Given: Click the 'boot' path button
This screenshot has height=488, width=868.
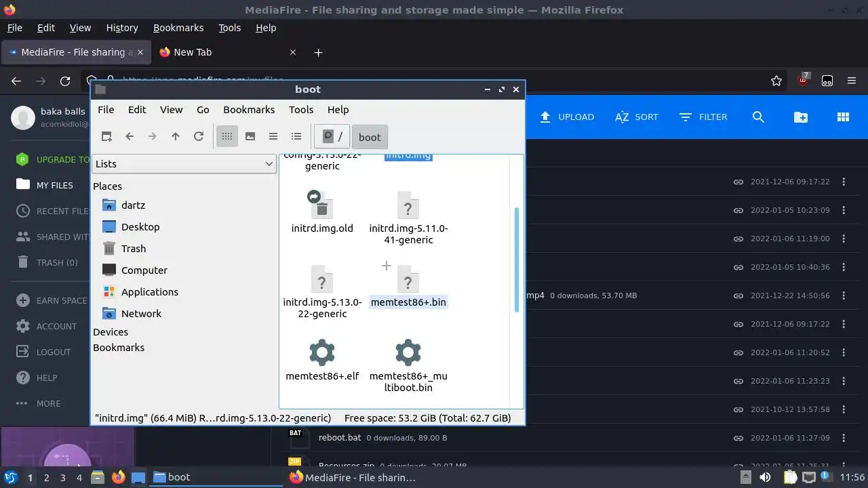Looking at the screenshot, I should coord(370,137).
